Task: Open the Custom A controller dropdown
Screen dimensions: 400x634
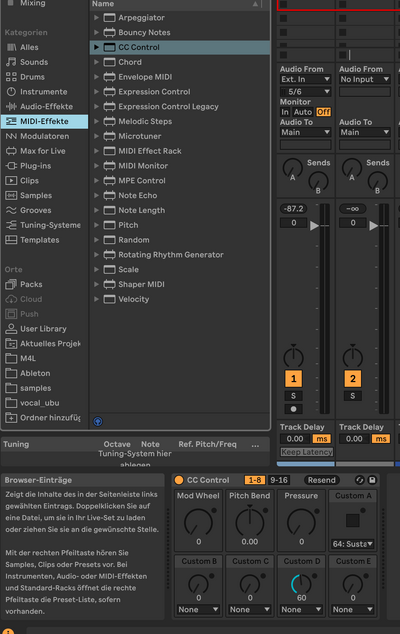Action: click(352, 544)
